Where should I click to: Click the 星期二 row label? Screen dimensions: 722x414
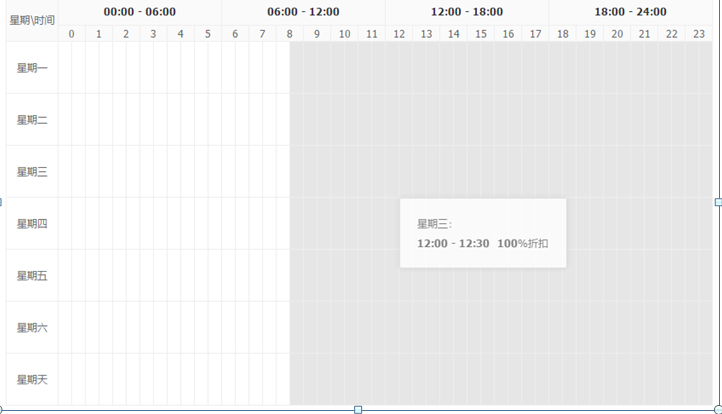pos(32,120)
